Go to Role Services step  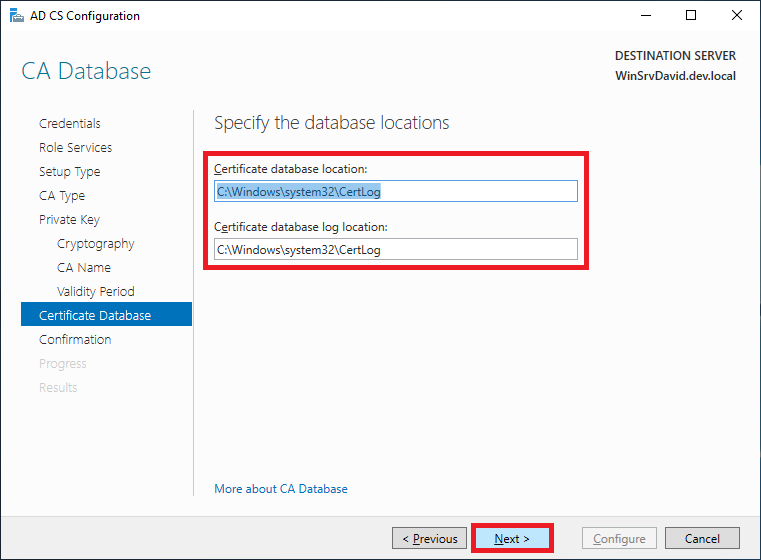coord(75,148)
